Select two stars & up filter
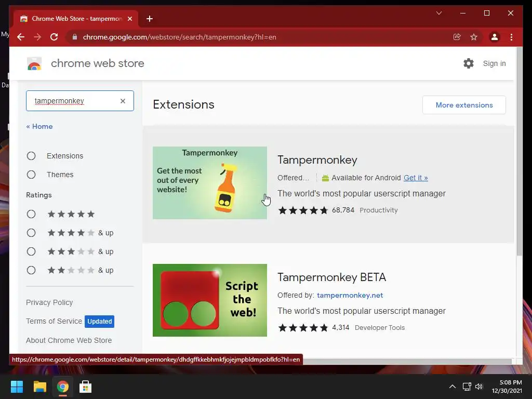The width and height of the screenshot is (532, 399). (31, 270)
